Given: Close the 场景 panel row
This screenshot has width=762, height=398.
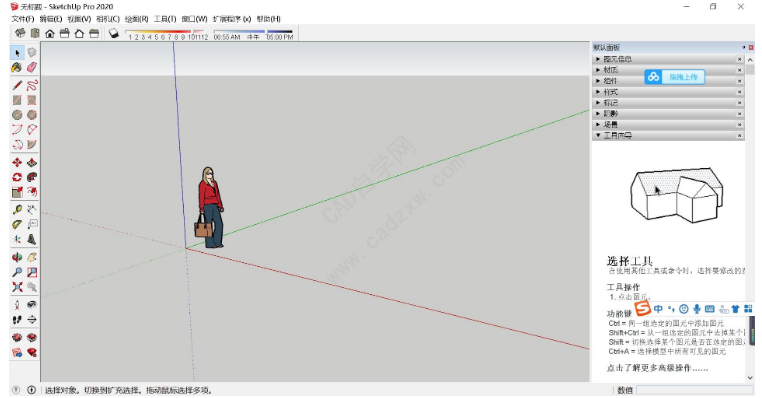Looking at the screenshot, I should tap(740, 124).
